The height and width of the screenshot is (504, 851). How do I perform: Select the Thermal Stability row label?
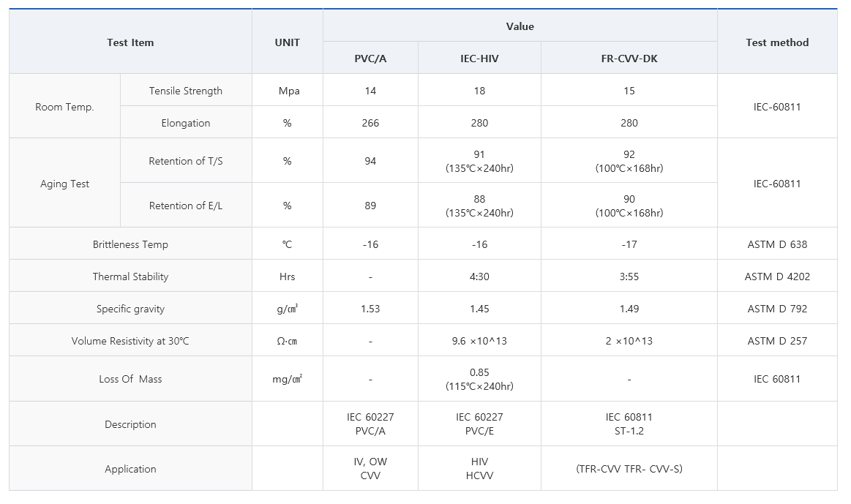point(130,277)
